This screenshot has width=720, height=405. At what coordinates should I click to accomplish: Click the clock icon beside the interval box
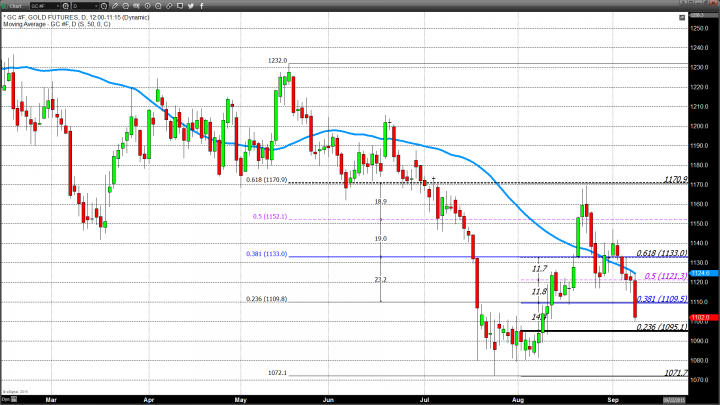click(104, 6)
